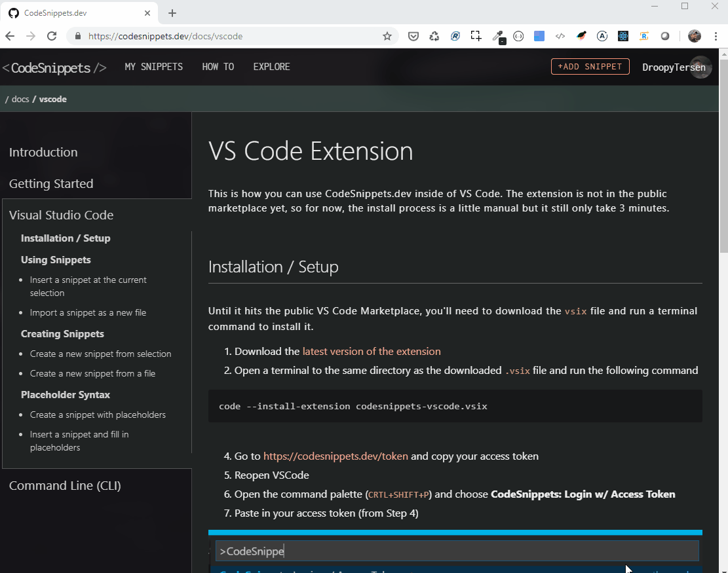The image size is (728, 573).
Task: Open Introduction in the sidebar
Action: tap(43, 152)
